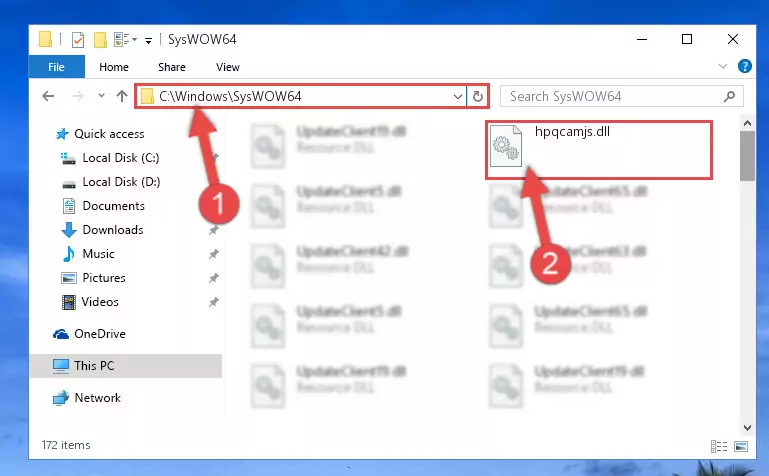Image resolution: width=769 pixels, height=476 pixels.
Task: Open the Share ribbon tab
Action: (x=172, y=67)
